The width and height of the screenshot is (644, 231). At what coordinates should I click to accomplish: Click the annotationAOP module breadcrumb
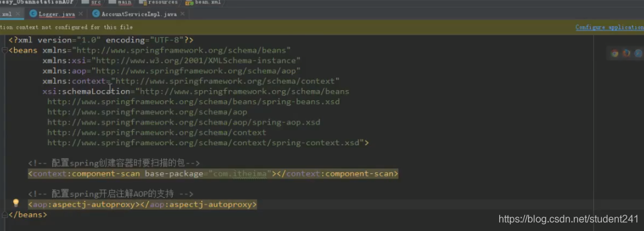[x=37, y=2]
